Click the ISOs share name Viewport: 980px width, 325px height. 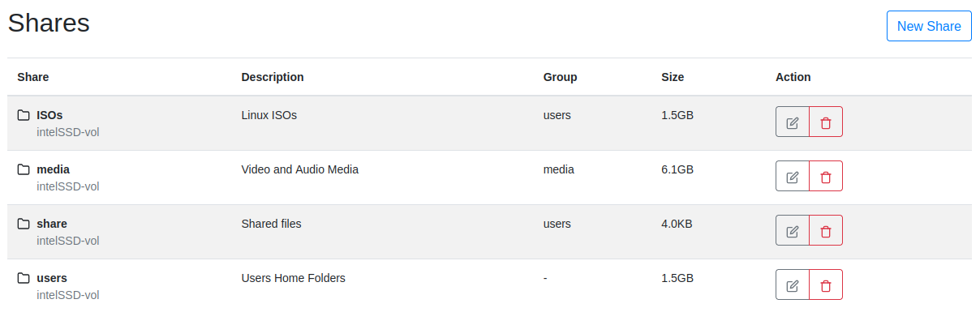pos(49,115)
